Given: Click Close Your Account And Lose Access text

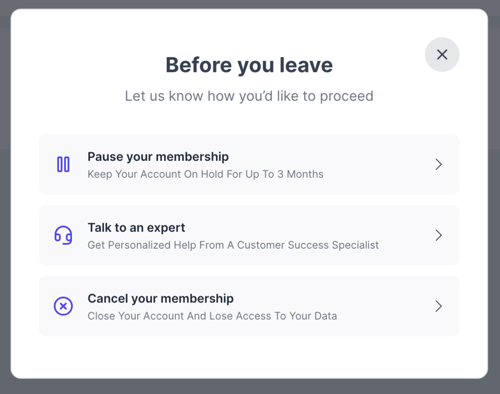Looking at the screenshot, I should pyautogui.click(x=212, y=316).
